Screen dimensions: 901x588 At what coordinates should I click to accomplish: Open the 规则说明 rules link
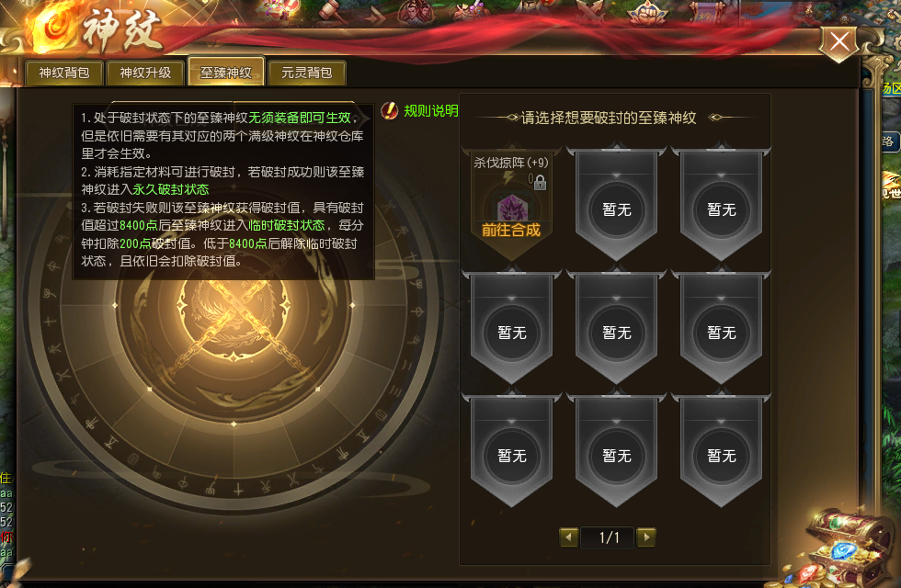coord(431,111)
